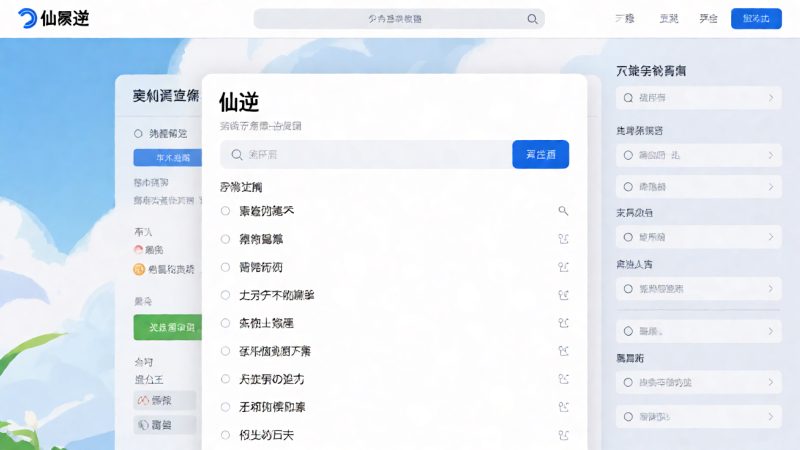Select the radio button on the second center list row
The image size is (800, 450).
click(x=225, y=239)
